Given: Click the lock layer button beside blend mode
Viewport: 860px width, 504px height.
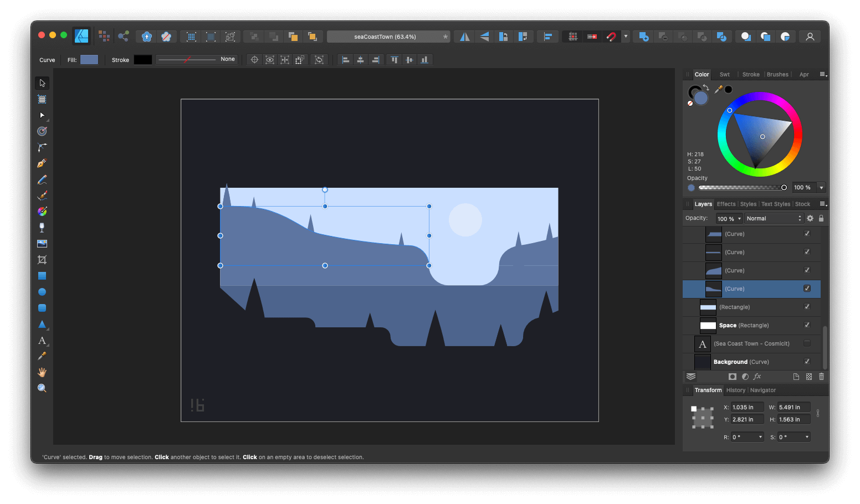Looking at the screenshot, I should (821, 218).
